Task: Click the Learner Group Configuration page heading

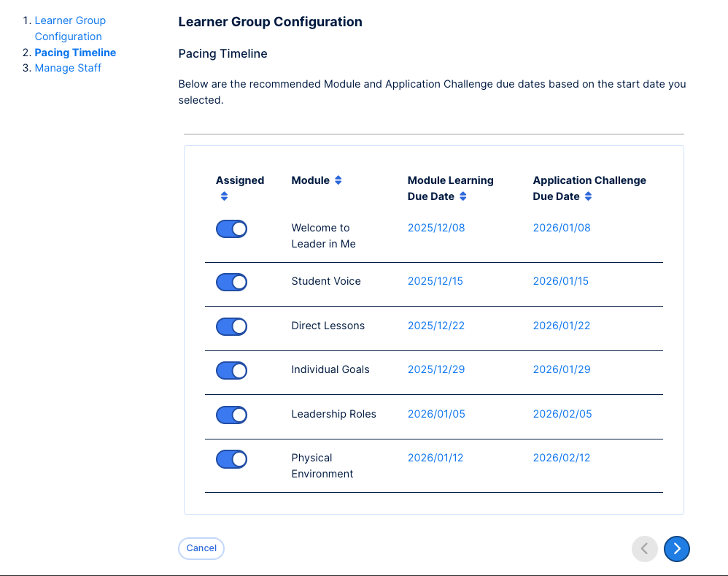Action: [270, 22]
